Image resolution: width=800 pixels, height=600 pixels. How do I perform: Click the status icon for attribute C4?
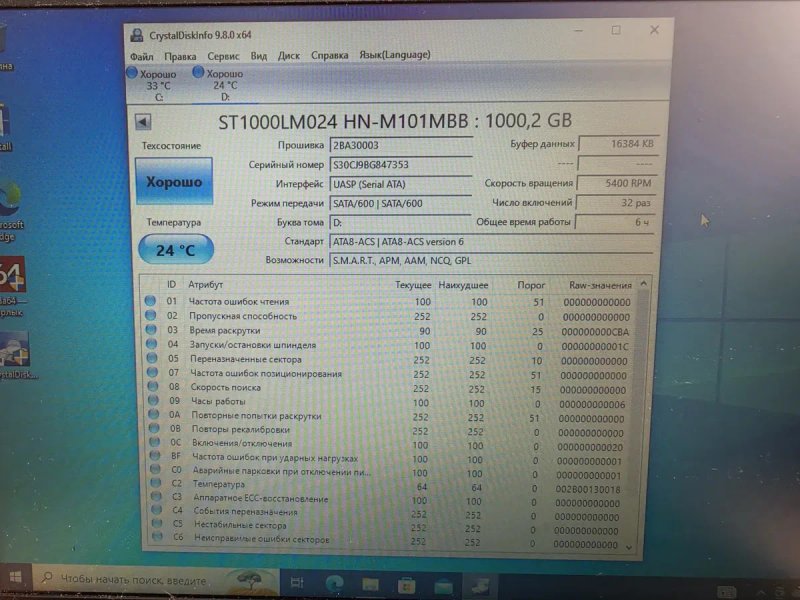(157, 509)
